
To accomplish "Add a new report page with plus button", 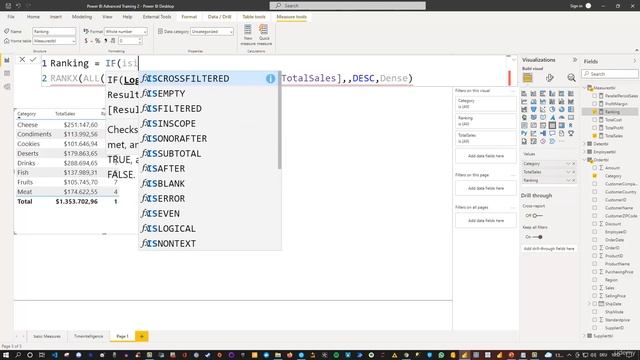I will click(x=142, y=336).
